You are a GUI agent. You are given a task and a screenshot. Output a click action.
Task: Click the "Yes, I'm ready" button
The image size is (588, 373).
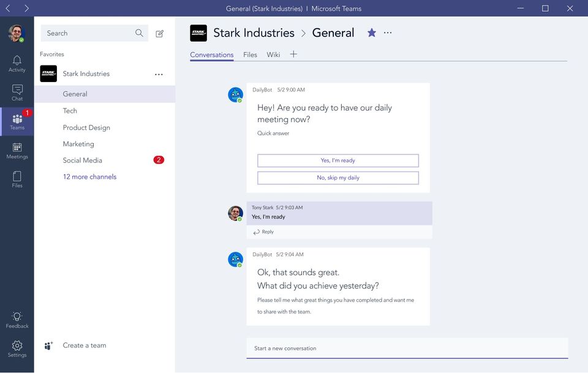click(x=338, y=160)
